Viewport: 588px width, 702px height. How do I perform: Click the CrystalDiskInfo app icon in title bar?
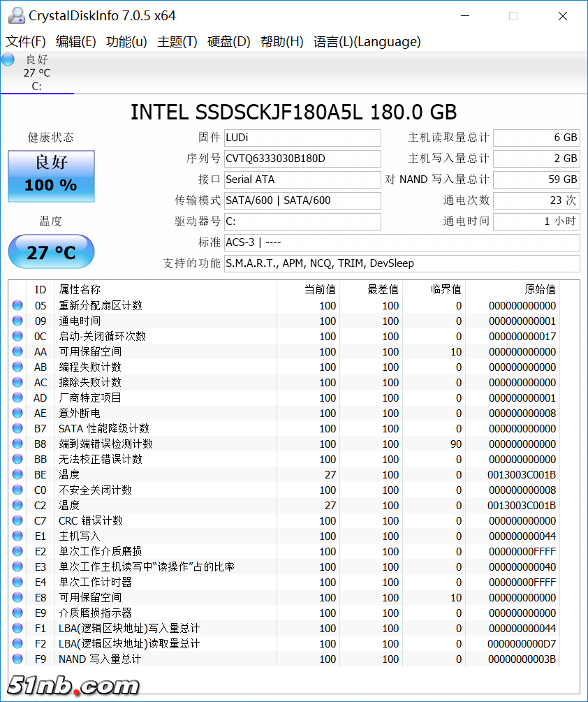[x=15, y=15]
